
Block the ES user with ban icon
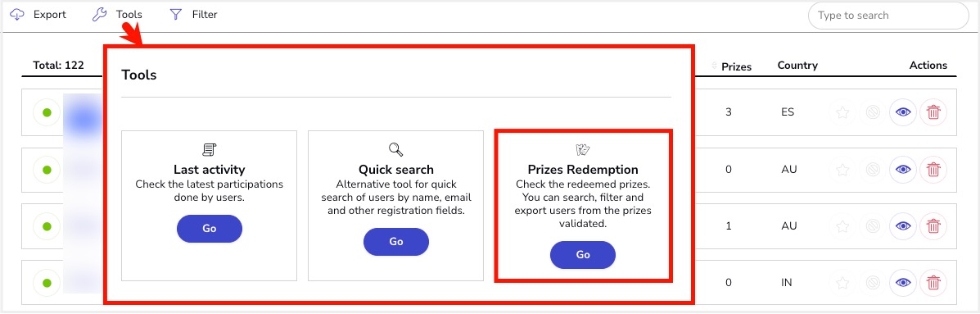coord(873,112)
